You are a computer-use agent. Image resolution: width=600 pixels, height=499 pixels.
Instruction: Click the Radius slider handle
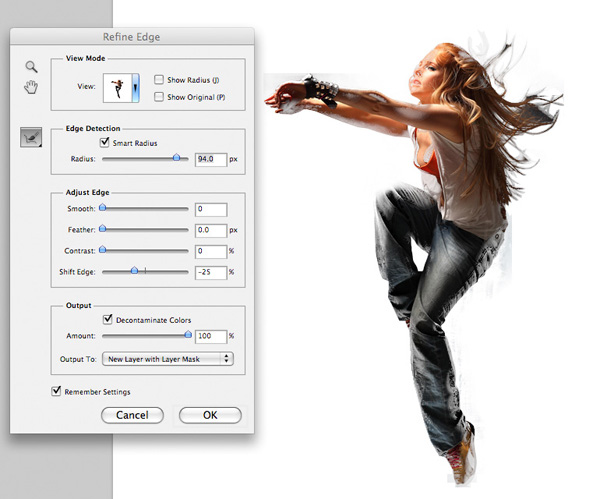pos(177,158)
